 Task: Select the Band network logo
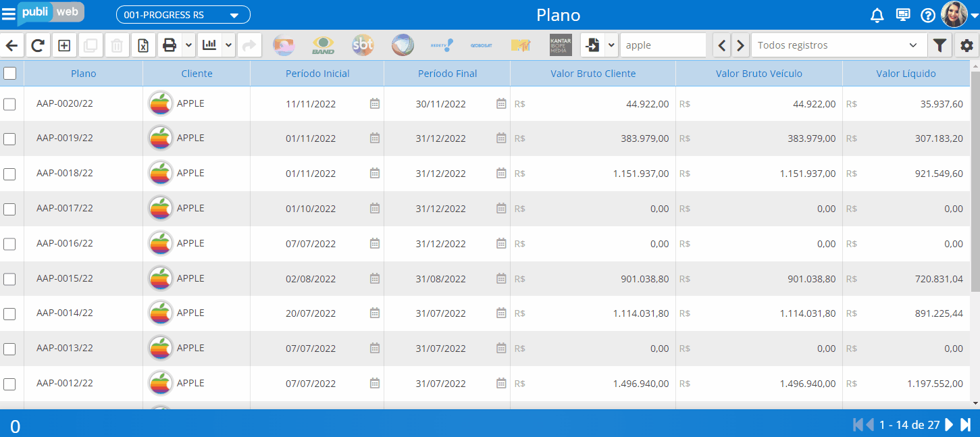[x=323, y=45]
